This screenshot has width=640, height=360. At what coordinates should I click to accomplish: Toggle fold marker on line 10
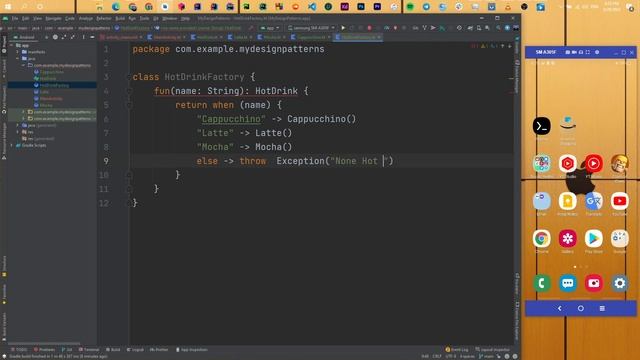[129, 175]
